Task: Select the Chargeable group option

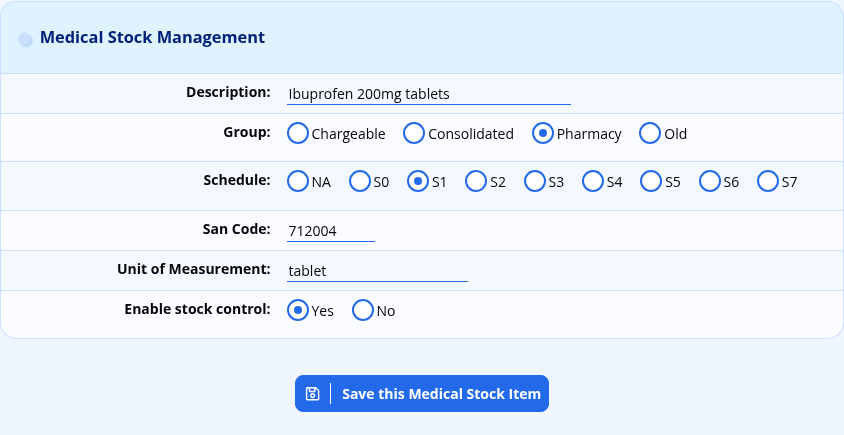Action: (x=298, y=133)
